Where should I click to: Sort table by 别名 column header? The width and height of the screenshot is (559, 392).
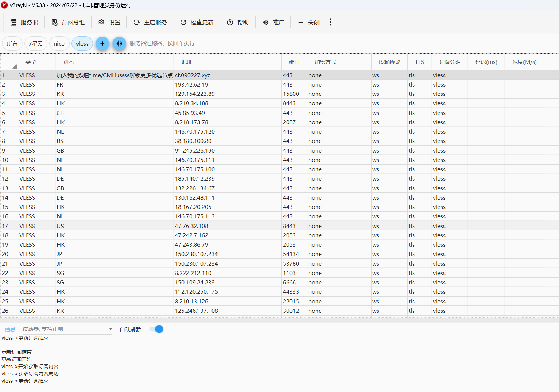[x=115, y=62]
